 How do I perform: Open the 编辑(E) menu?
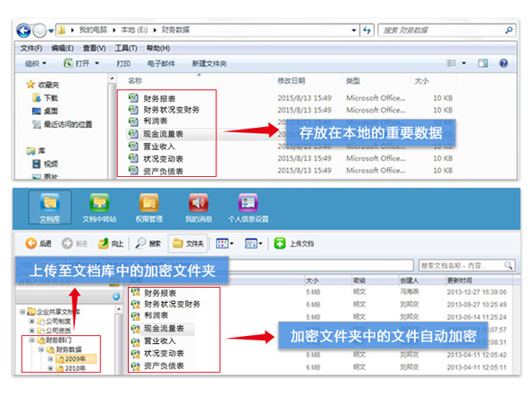point(63,48)
